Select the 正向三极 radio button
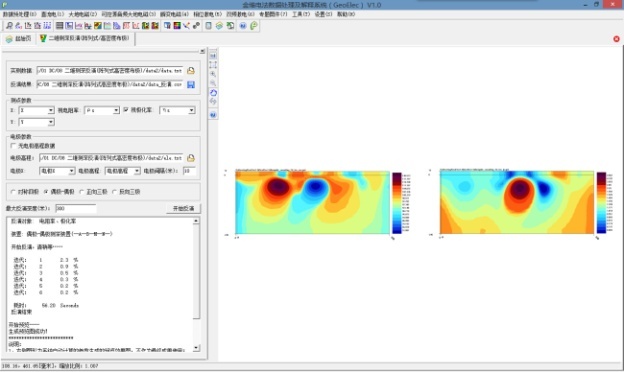Screen dimensions: 624x372 82,192
